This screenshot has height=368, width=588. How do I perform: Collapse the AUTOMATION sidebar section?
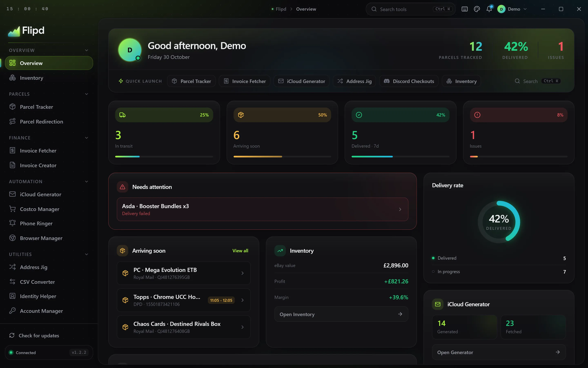pos(87,182)
